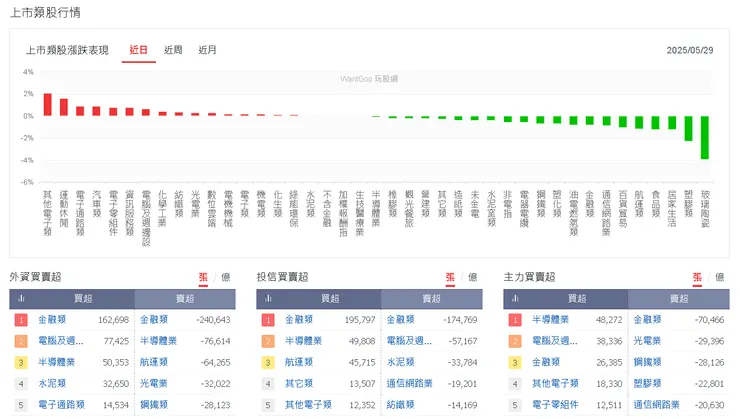740x419 pixels.
Task: Open 塑膠類 link with -22,801 in 主力賣超
Action: [648, 384]
